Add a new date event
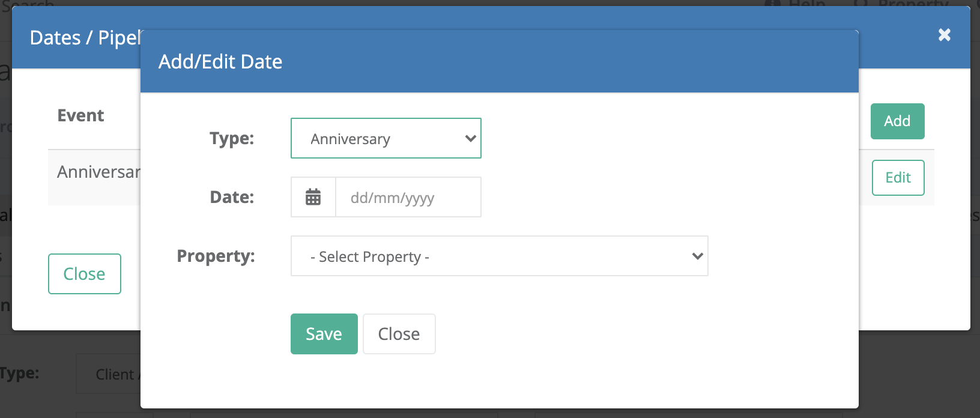Viewport: 980px width, 418px height. tap(898, 121)
